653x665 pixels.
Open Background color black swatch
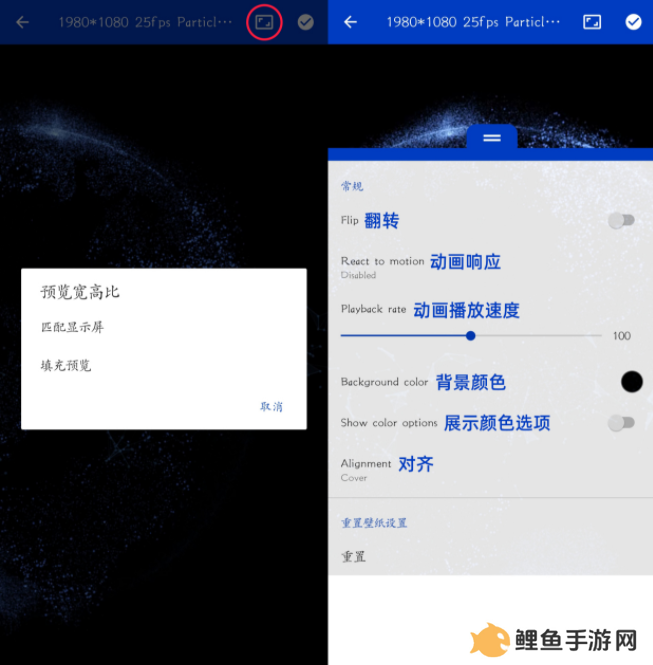(x=631, y=381)
